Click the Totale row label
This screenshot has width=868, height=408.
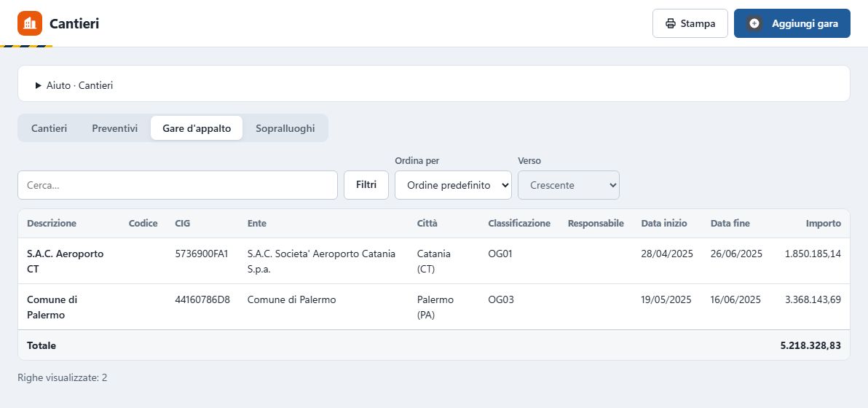42,345
